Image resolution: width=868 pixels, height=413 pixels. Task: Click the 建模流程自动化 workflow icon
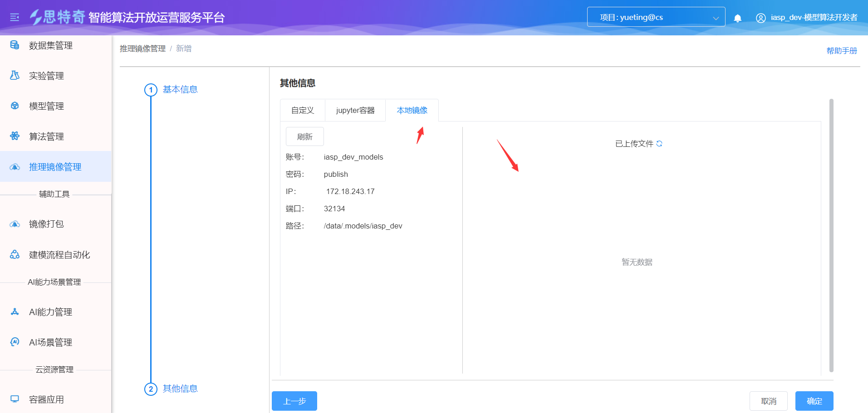point(15,254)
